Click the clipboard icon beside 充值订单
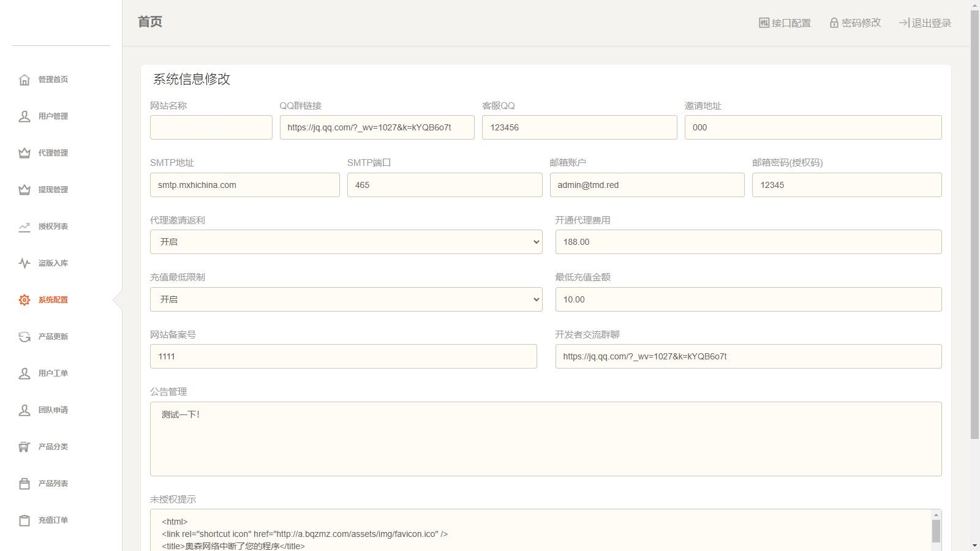This screenshot has height=551, width=980. [24, 520]
